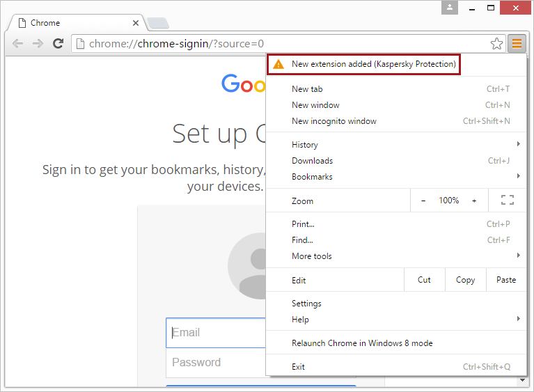
Task: Choose New window in the menu
Action: (x=395, y=105)
